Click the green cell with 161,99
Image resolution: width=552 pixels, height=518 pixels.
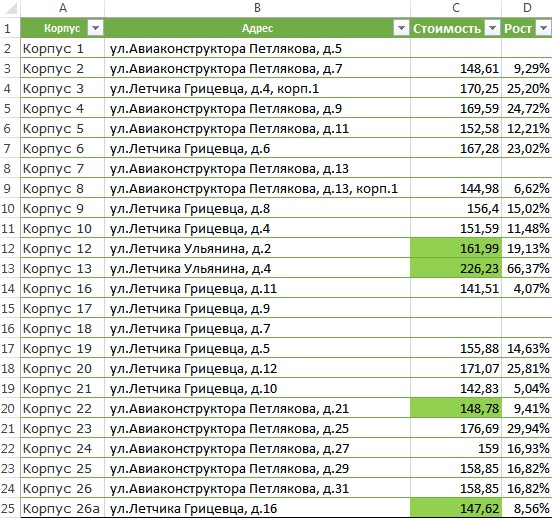tap(456, 248)
